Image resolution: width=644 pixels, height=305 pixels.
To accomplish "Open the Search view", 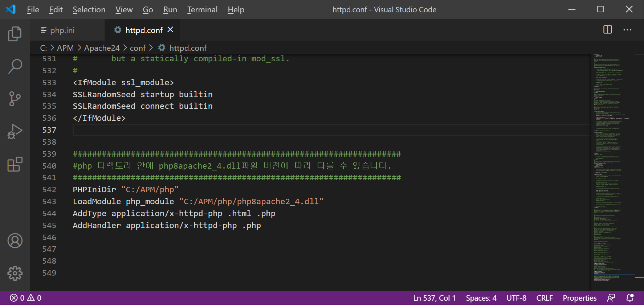I will click(15, 66).
